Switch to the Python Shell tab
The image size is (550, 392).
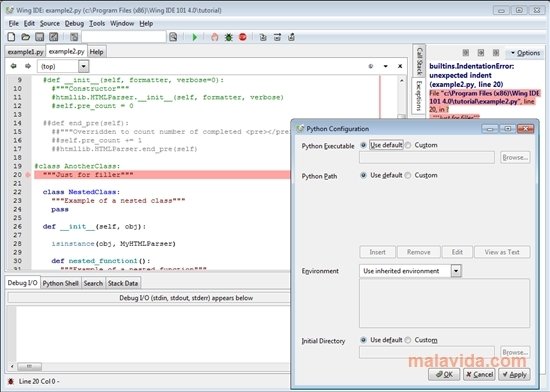(x=61, y=283)
